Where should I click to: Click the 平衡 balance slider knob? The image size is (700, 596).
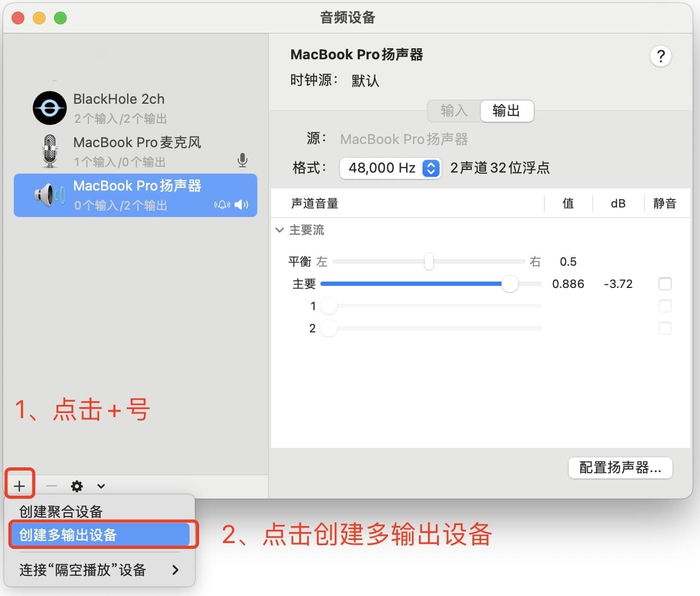pyautogui.click(x=429, y=261)
